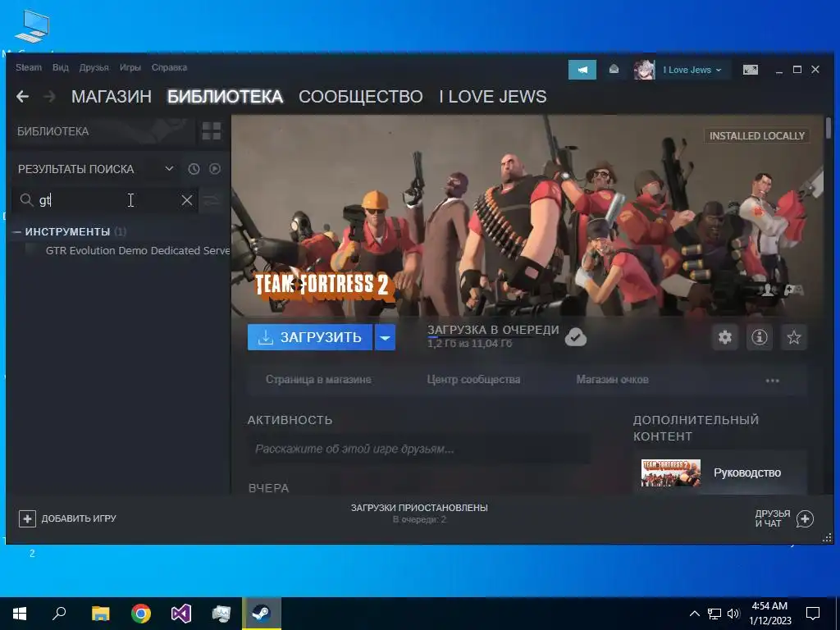Screen dimensions: 840x630
Task: Click the window resize grip corner
Action: click(827, 538)
